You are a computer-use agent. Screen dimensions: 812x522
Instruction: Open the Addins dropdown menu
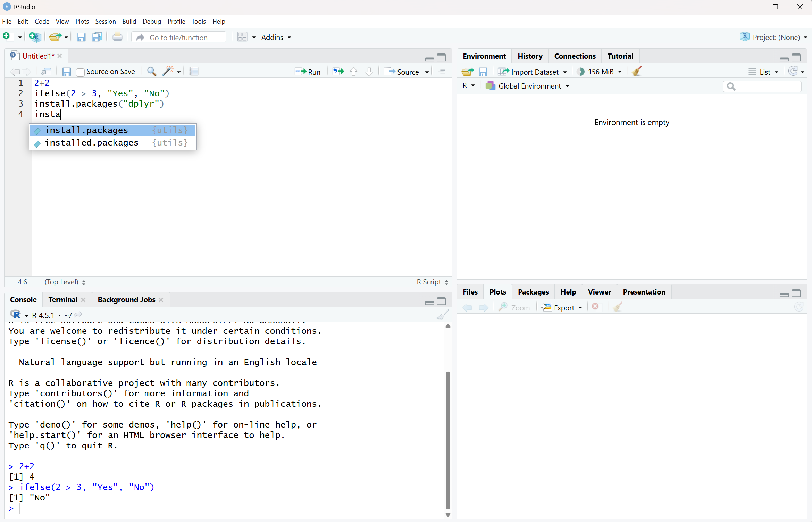276,37
